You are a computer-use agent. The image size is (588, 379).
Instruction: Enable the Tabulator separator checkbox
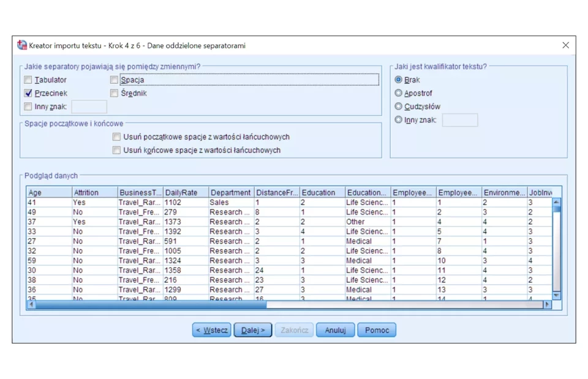(x=28, y=80)
